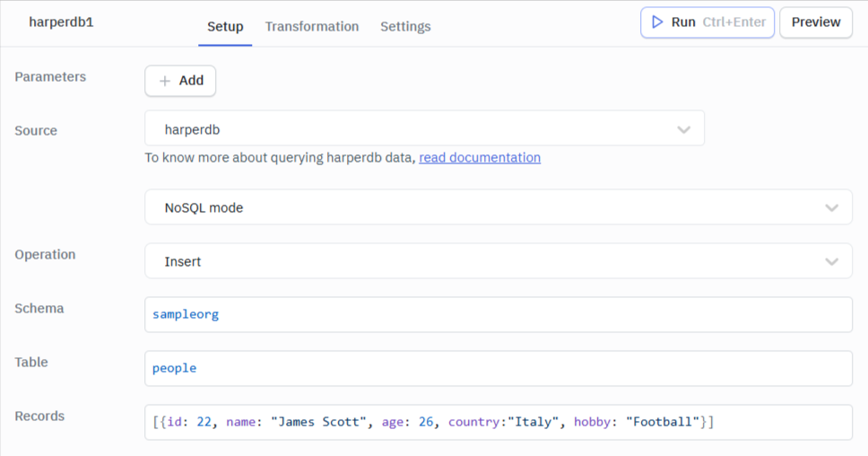Viewport: 868px width, 456px height.
Task: Click the Table label
Action: coord(31,362)
